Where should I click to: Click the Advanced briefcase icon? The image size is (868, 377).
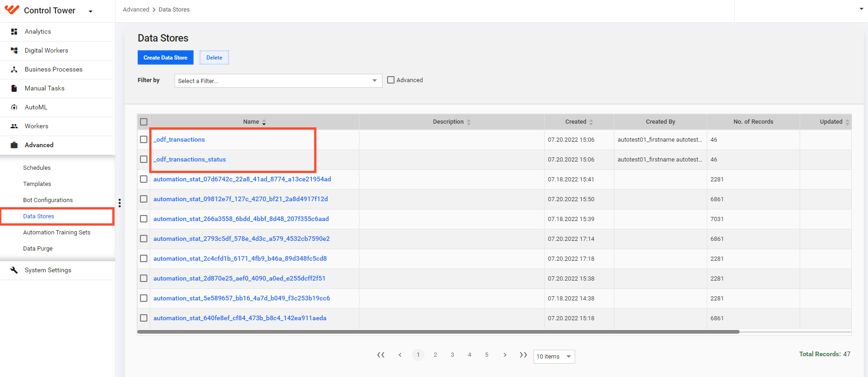coord(14,145)
